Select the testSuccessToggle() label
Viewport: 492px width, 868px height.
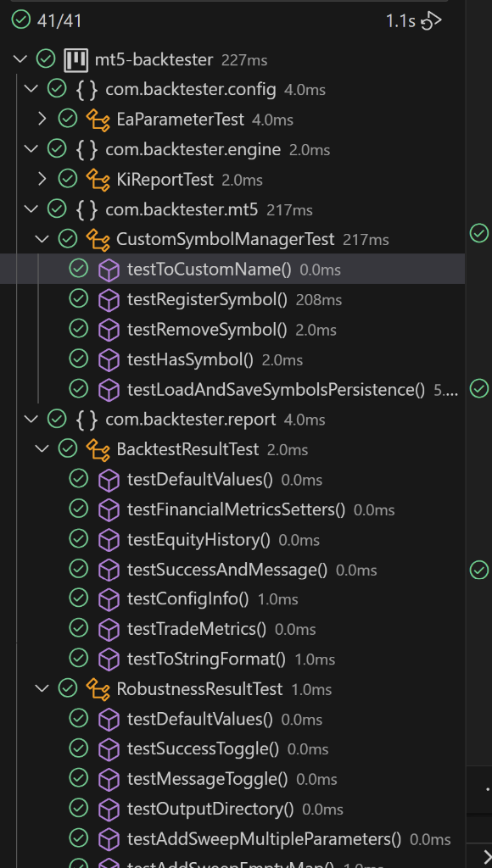tap(203, 749)
